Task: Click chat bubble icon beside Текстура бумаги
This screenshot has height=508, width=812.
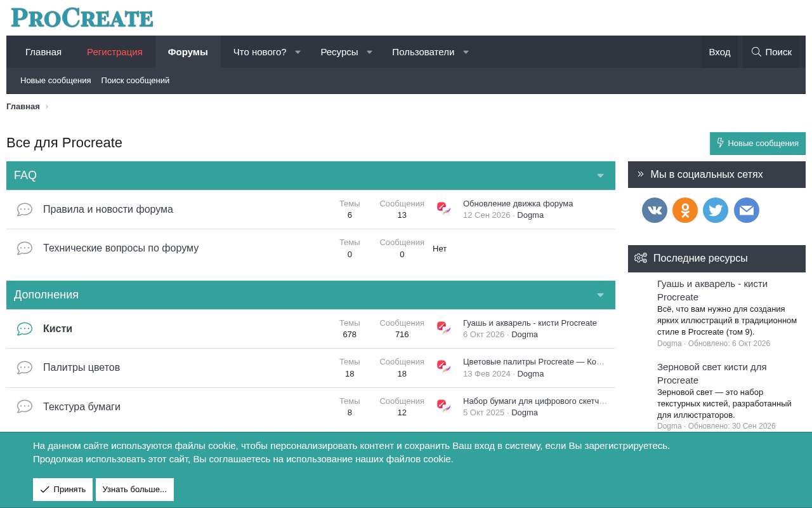Action: coord(25,406)
